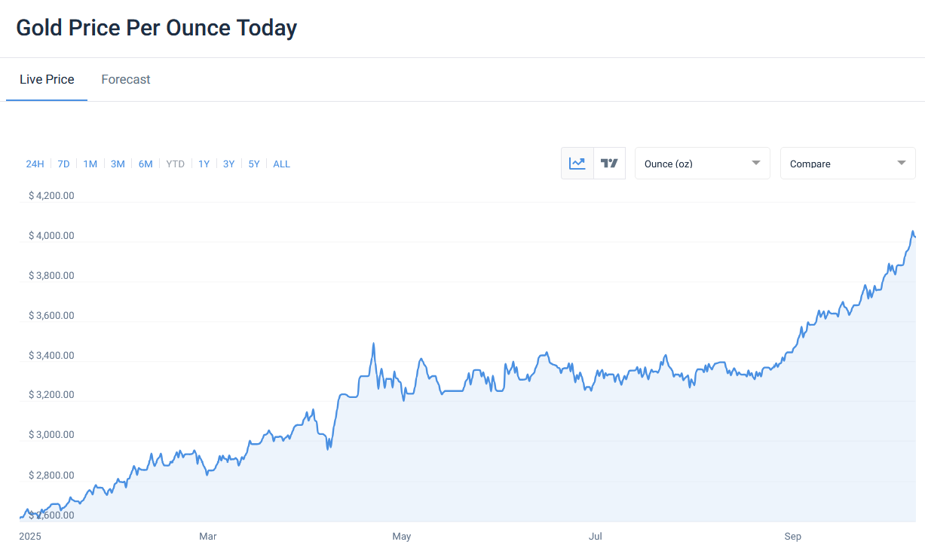Switch to the Forecast tab

coord(126,80)
